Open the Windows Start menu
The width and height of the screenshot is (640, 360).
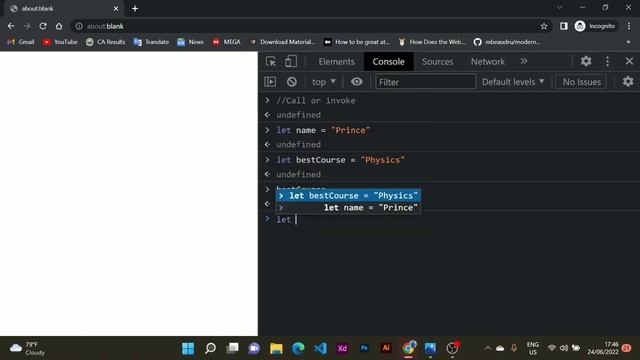(188, 348)
